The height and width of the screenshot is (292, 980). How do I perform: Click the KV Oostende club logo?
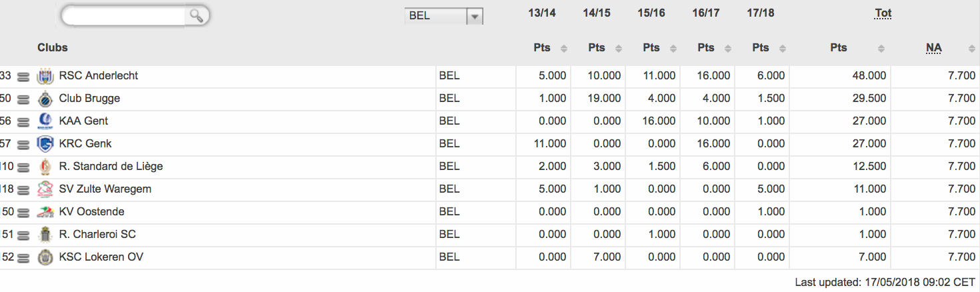(x=45, y=212)
